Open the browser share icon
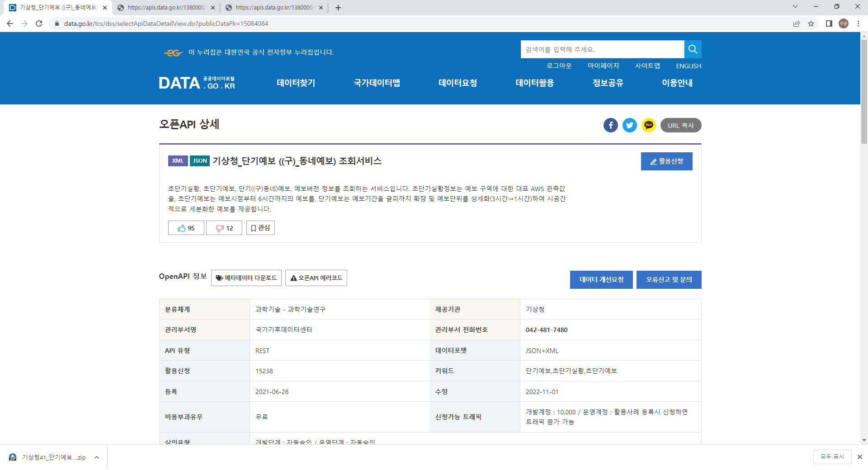The height and width of the screenshot is (470, 868). [x=797, y=23]
